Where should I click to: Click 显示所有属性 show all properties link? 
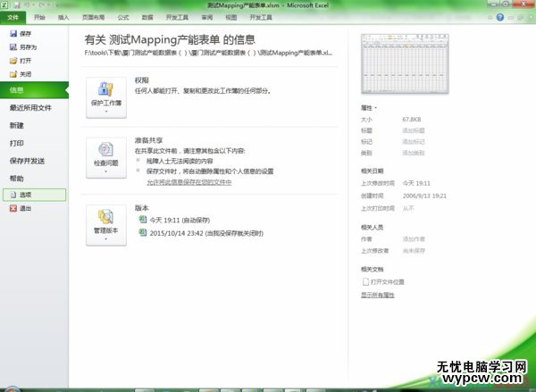378,295
